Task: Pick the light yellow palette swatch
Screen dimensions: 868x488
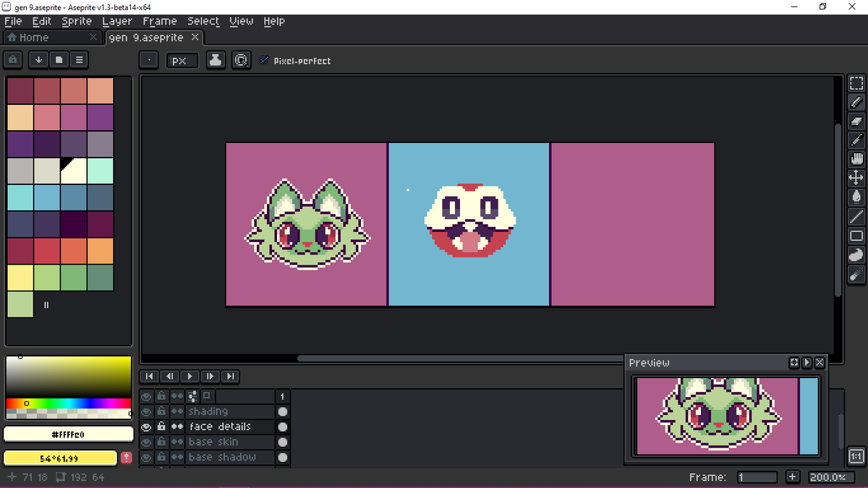Action: point(20,278)
